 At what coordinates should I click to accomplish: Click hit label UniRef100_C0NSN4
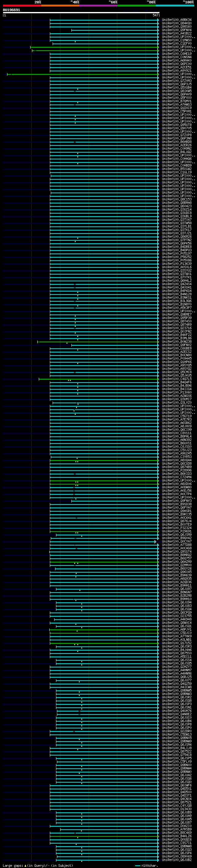pyautogui.click(x=177, y=57)
